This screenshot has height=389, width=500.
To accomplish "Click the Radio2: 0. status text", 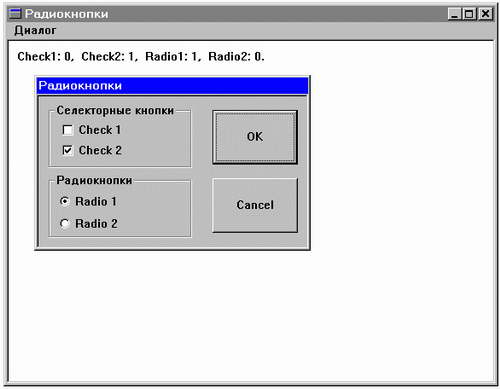I will point(236,57).
